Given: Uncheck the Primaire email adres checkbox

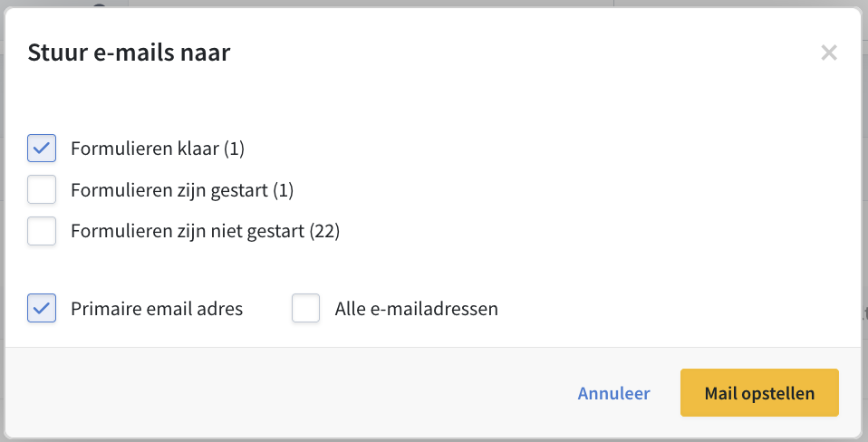Looking at the screenshot, I should click(x=42, y=309).
